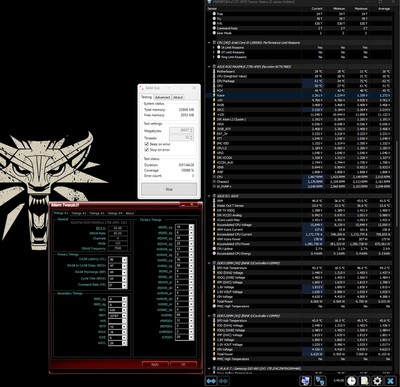This screenshot has height=387, width=400.
Task: Open the Timings #2 tab in Mem TweakIt
Action: (79, 213)
